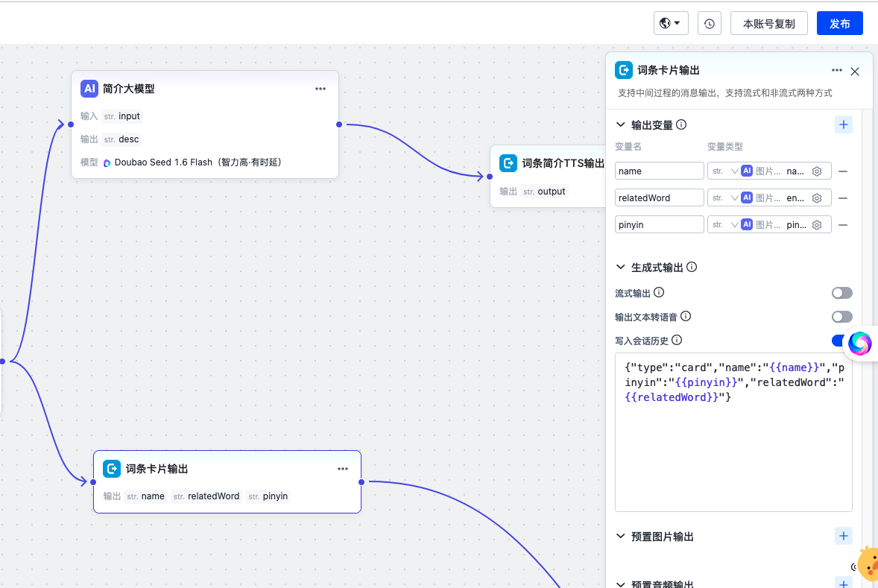This screenshot has width=878, height=588.
Task: Collapse the 输出变量 section
Action: pos(620,124)
